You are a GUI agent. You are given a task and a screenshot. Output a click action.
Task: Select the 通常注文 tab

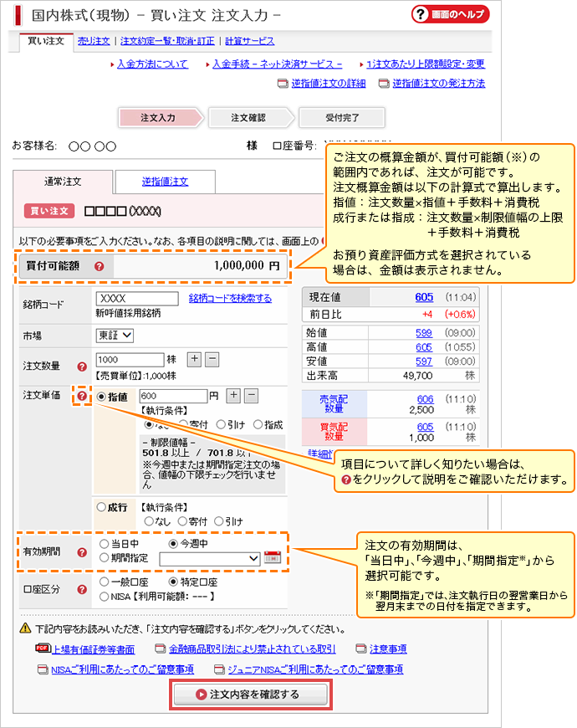pyautogui.click(x=63, y=182)
